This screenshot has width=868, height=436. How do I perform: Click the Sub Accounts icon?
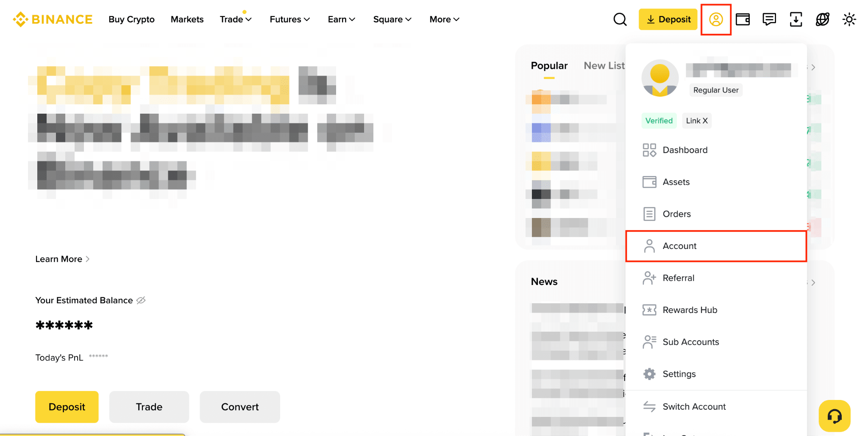[x=649, y=342]
